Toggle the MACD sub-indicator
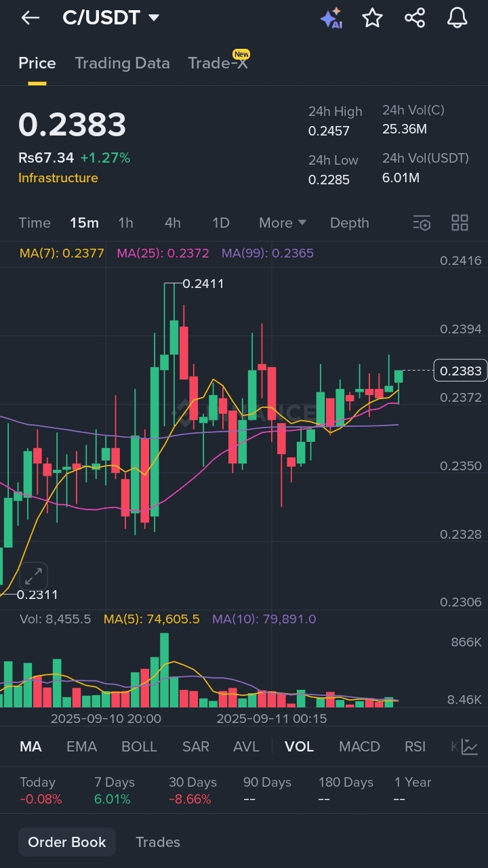Image resolution: width=488 pixels, height=868 pixels. point(359,747)
